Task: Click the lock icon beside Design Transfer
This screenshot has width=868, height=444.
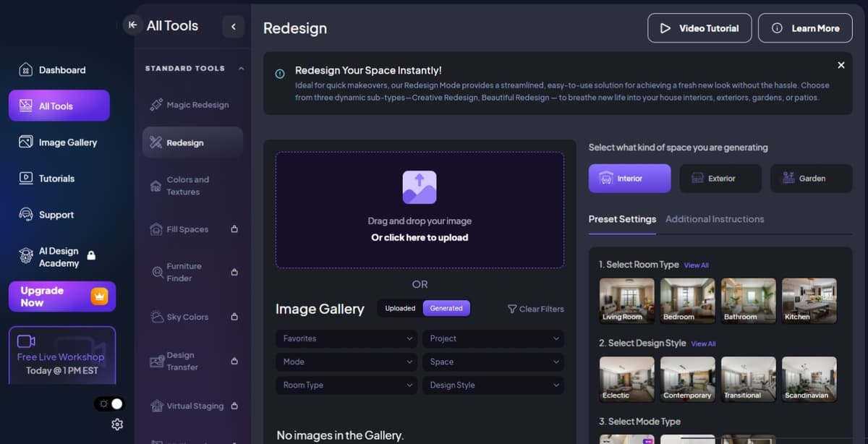Action: click(234, 361)
